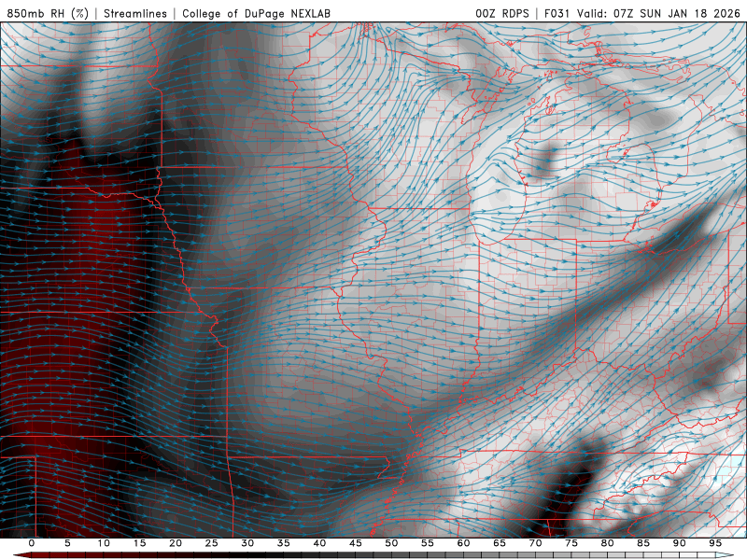Click the '5' value on the color scale
The image size is (747, 560).
click(67, 543)
